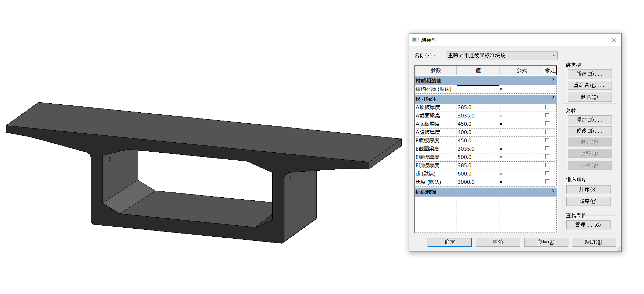
Task: Open the 名称 type name dropdown
Action: [x=554, y=55]
